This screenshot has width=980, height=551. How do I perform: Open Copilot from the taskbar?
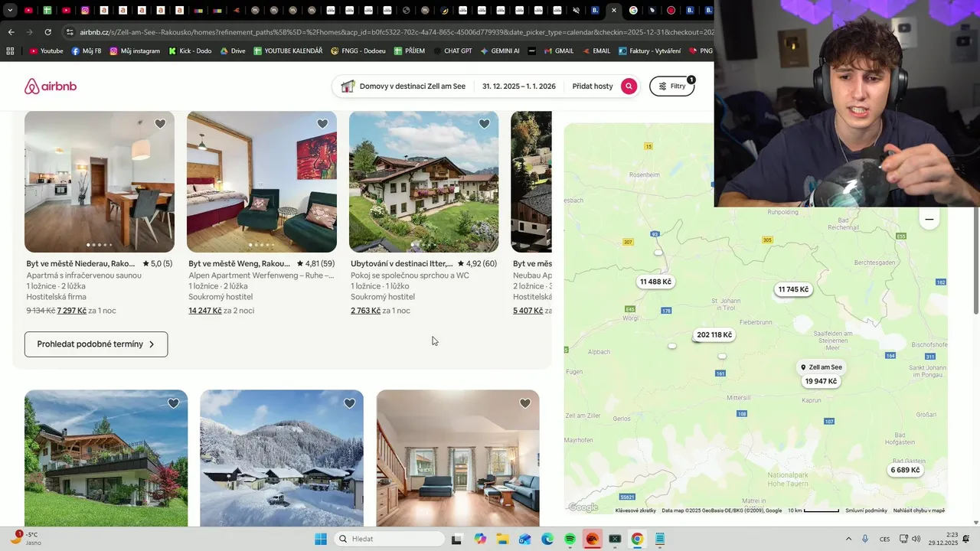pyautogui.click(x=480, y=539)
